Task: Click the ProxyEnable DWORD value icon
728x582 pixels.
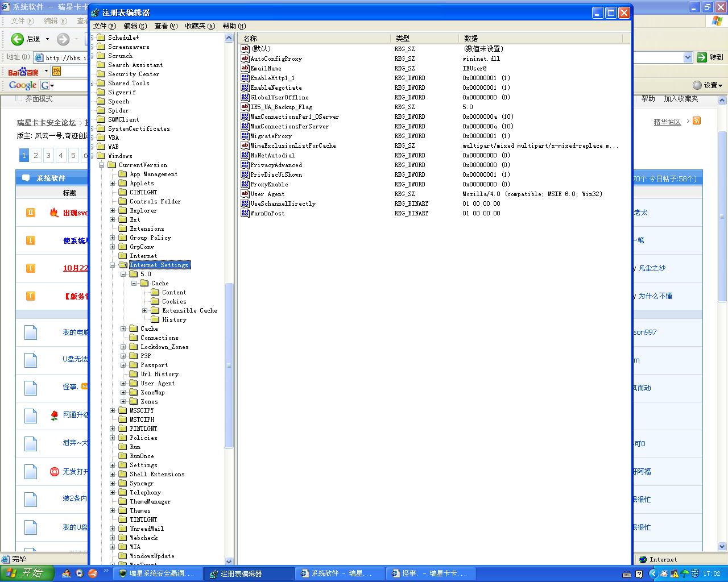Action: [245, 184]
